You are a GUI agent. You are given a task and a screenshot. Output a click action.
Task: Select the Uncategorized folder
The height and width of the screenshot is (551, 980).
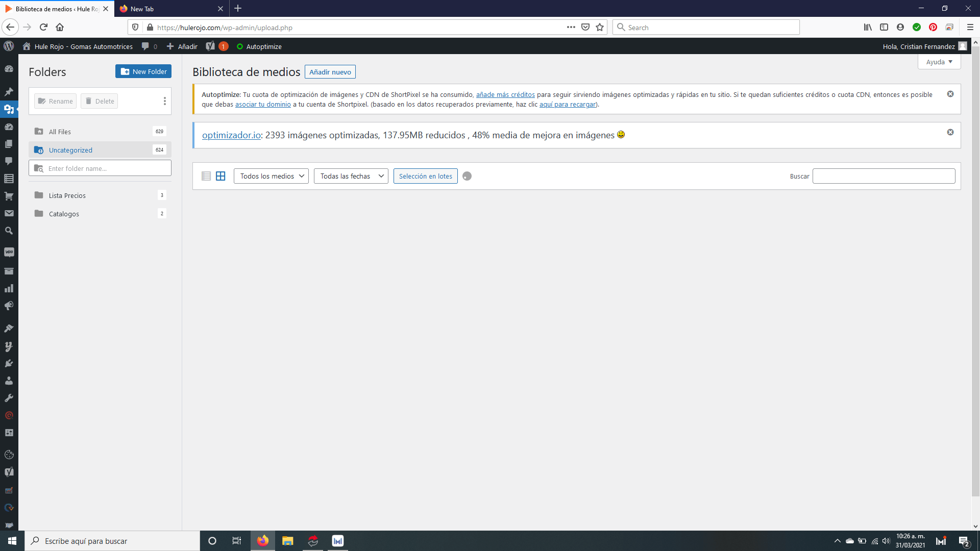[100, 149]
